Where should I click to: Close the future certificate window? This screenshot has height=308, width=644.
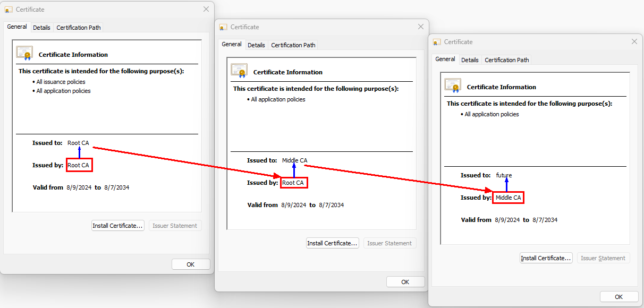click(x=634, y=41)
